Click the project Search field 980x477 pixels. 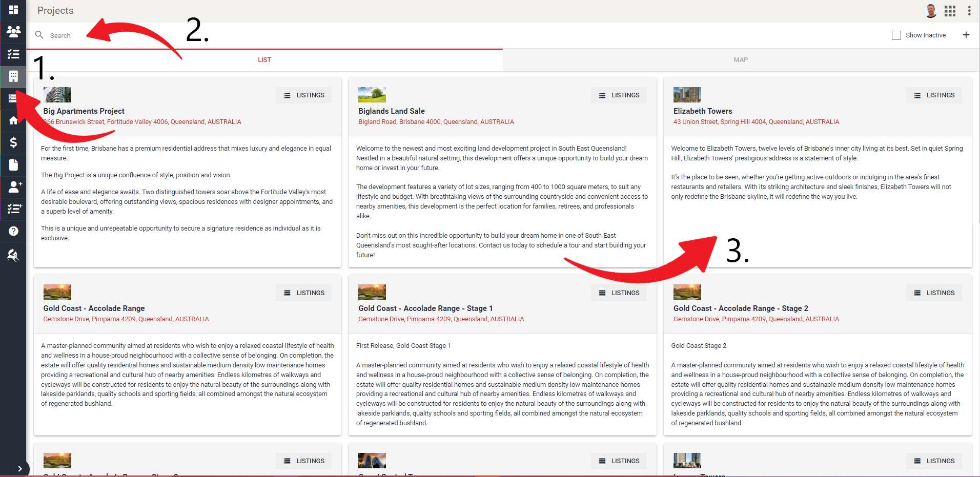coord(205,35)
